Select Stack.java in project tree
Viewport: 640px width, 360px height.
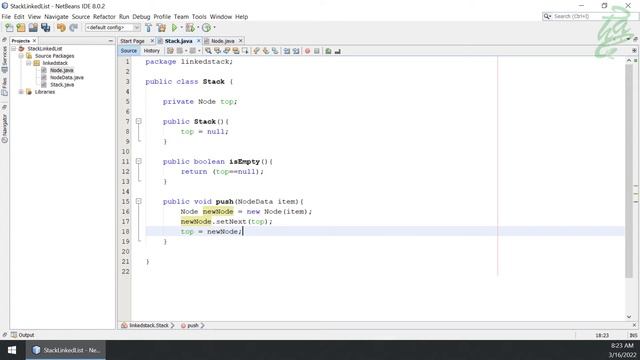pos(62,85)
